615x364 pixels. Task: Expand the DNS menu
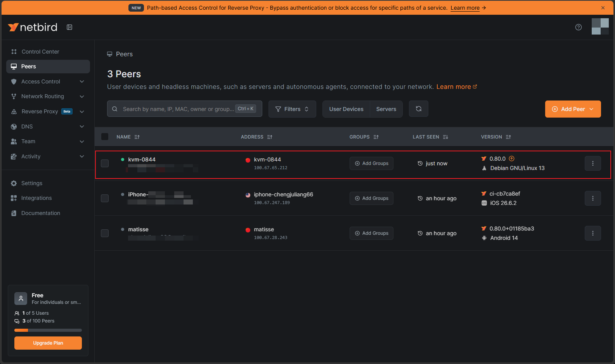[x=48, y=127]
